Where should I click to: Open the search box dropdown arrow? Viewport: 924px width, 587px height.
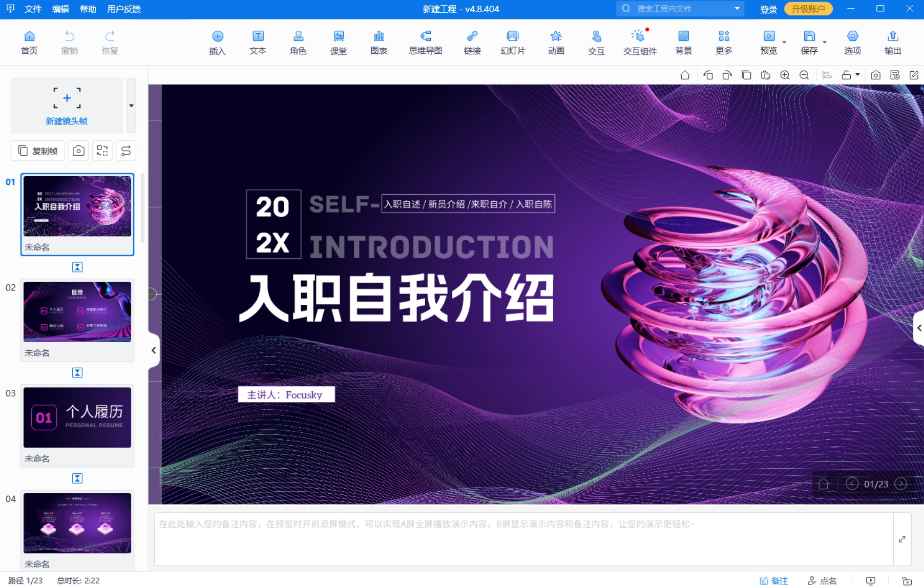737,8
